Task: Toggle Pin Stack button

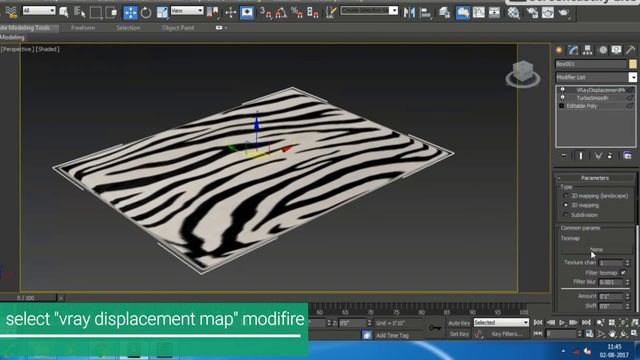Action: coord(564,156)
